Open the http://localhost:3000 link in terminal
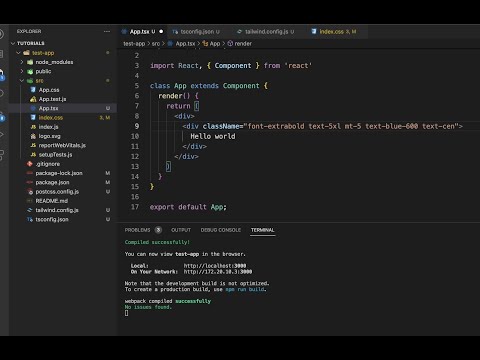Screen dimensions: 480x360 click(215, 266)
